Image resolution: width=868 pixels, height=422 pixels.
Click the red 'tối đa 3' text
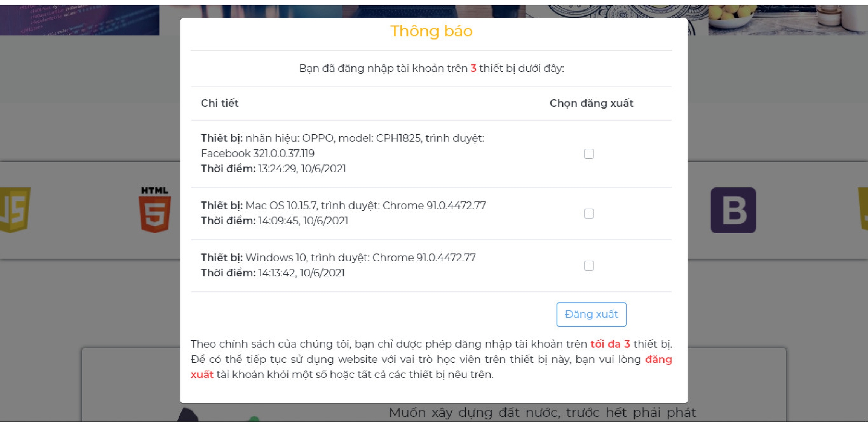(x=610, y=344)
